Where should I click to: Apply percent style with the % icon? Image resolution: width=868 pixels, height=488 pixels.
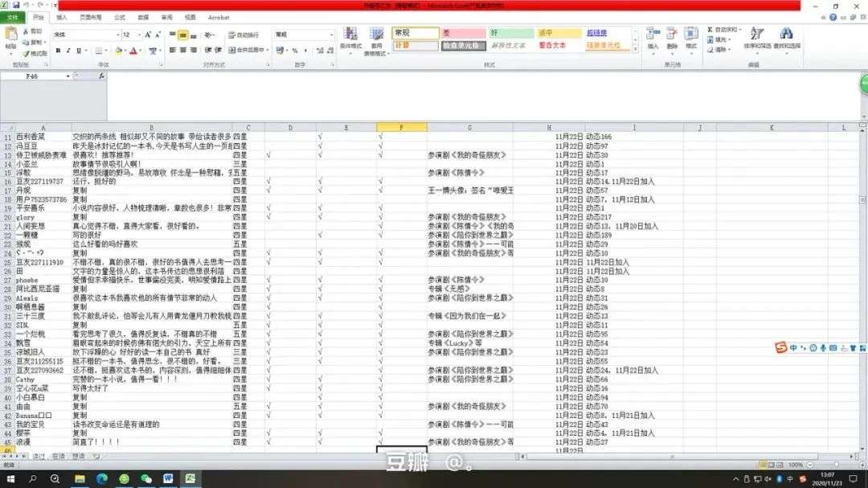(x=295, y=51)
